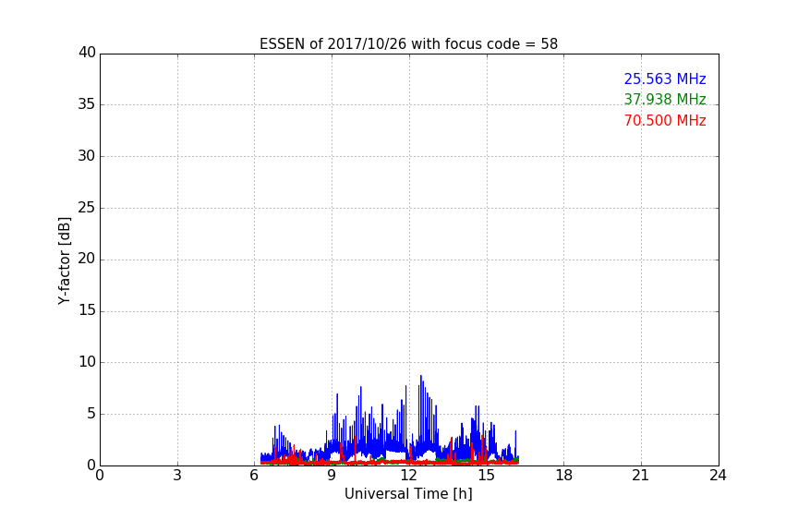Image resolution: width=798 pixels, height=532 pixels.
Task: Click the x-axis tick label '12'
Action: (x=408, y=476)
